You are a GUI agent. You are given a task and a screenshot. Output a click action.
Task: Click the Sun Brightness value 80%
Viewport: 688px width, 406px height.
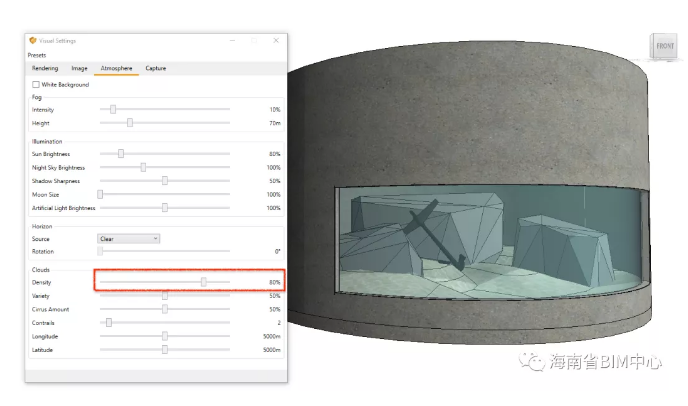click(275, 154)
